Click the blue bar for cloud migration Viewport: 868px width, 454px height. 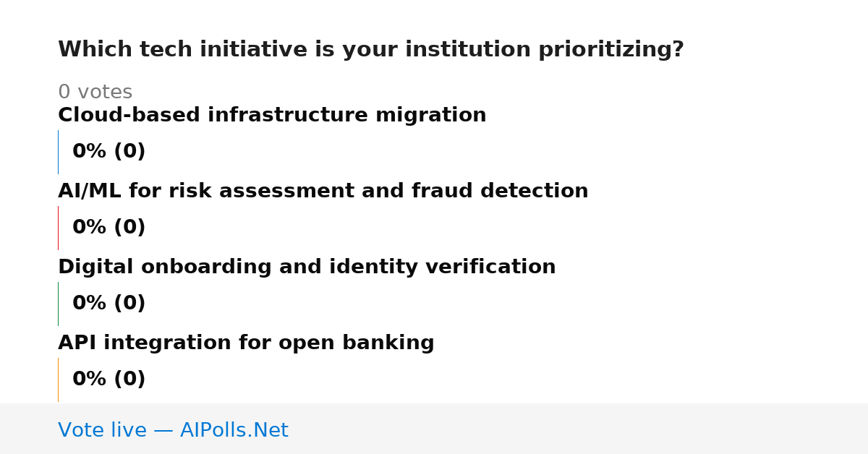(59, 152)
